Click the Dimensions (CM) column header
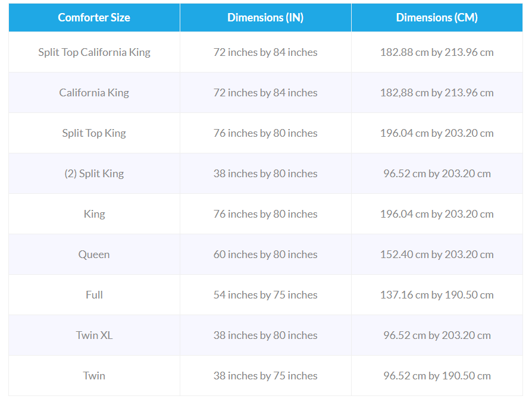Image resolution: width=532 pixels, height=402 pixels. (x=437, y=18)
